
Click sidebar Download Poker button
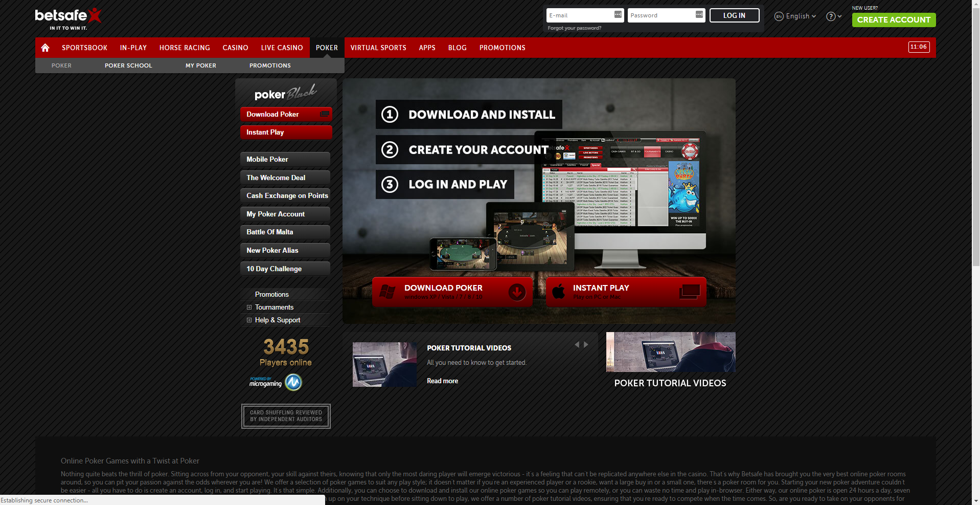[x=286, y=114]
